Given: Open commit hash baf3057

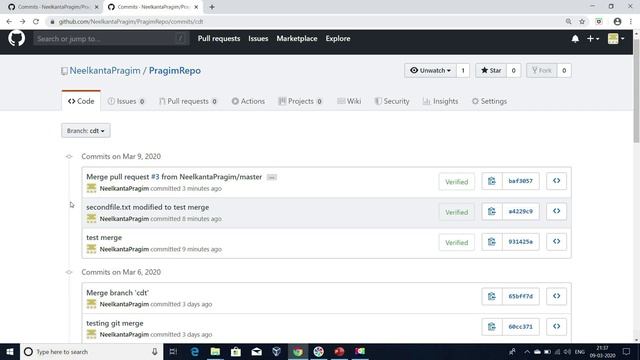Looking at the screenshot, I should pos(520,181).
